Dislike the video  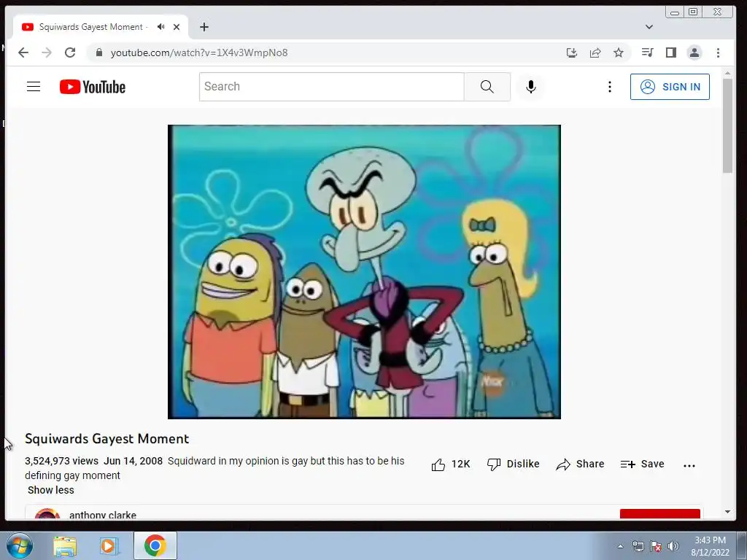click(x=513, y=464)
